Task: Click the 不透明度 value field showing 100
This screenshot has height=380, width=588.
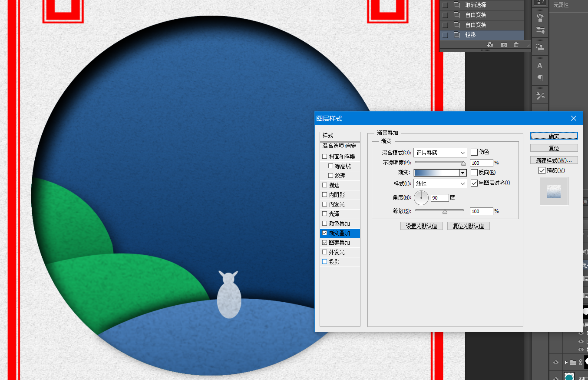Action: pyautogui.click(x=482, y=163)
